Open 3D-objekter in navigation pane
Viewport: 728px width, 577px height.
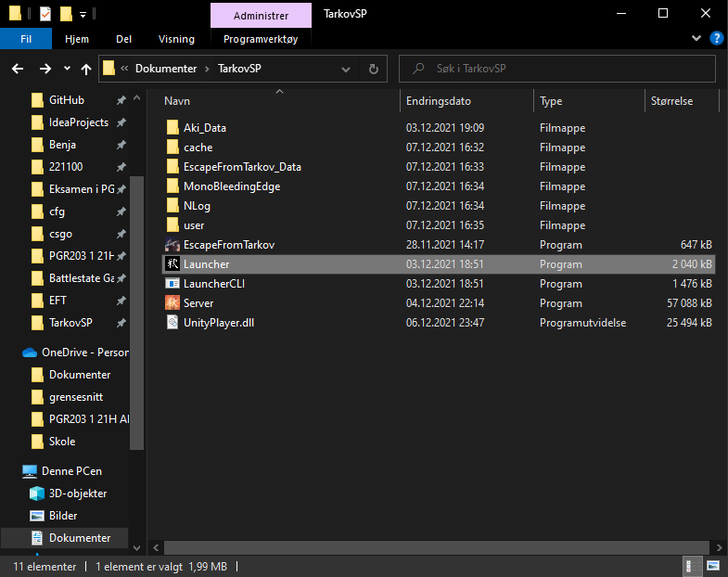pyautogui.click(x=69, y=494)
